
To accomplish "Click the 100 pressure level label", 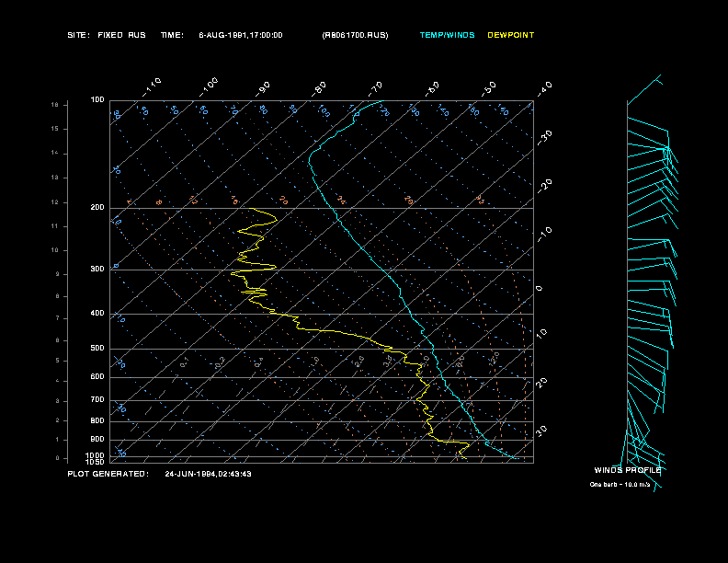I will coord(97,99).
